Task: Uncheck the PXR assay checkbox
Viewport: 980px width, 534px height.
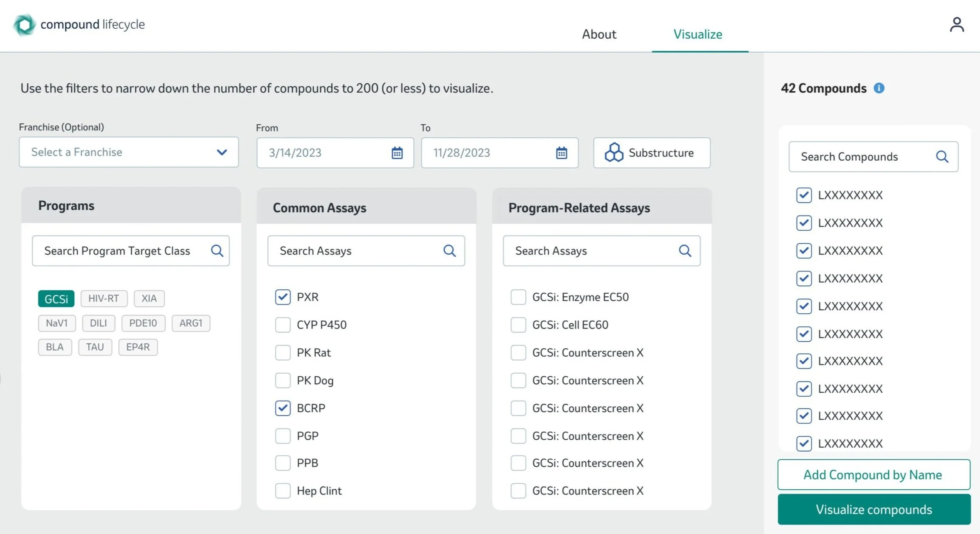Action: [x=283, y=297]
